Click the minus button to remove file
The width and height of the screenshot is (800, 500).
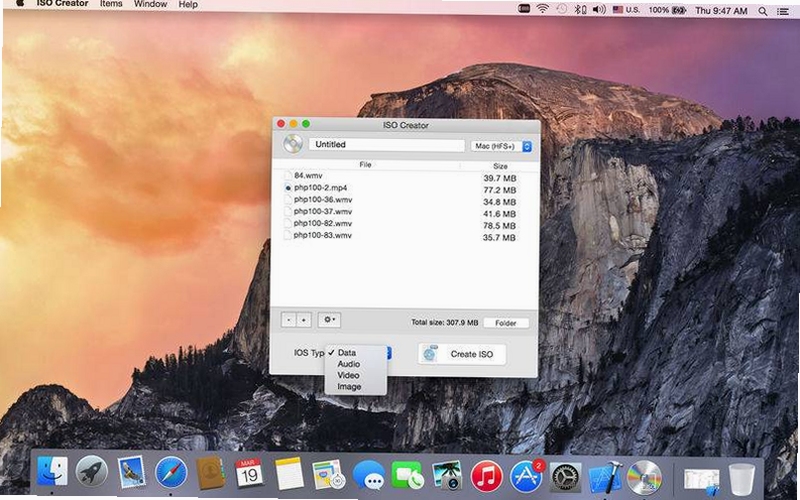[289, 320]
